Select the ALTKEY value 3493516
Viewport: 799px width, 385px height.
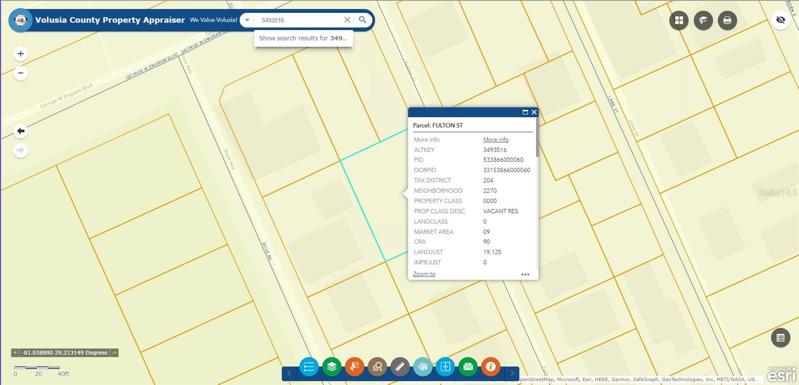[x=495, y=150]
